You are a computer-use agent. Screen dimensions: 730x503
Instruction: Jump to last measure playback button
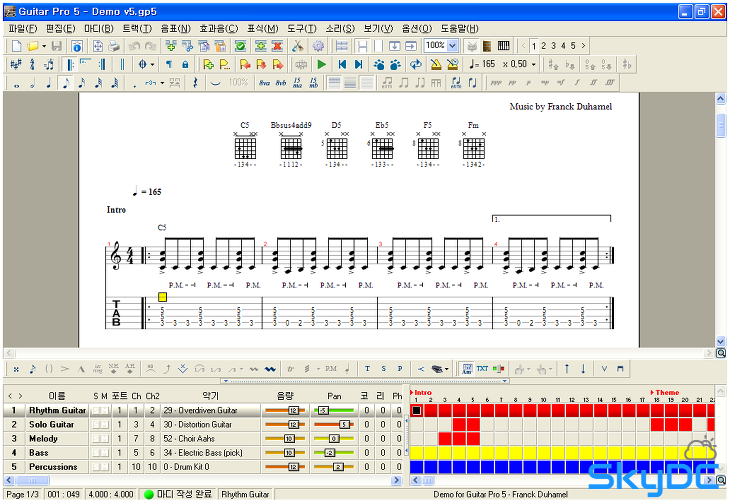click(x=358, y=64)
